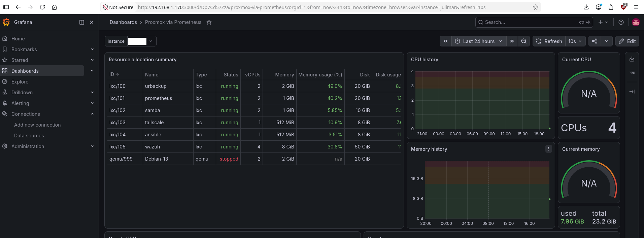The width and height of the screenshot is (644, 238).
Task: Click the Grafana logo icon
Action: point(6,22)
